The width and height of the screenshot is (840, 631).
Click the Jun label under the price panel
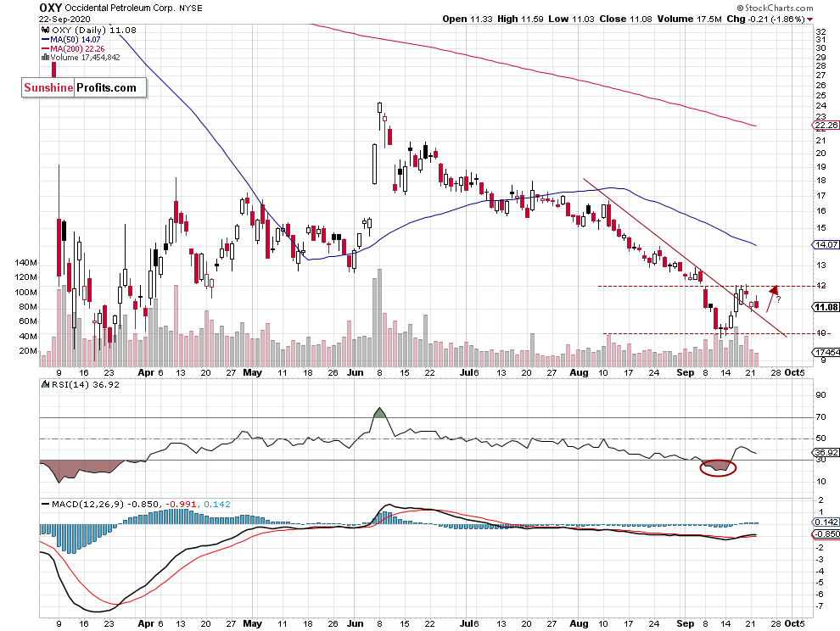(x=356, y=372)
